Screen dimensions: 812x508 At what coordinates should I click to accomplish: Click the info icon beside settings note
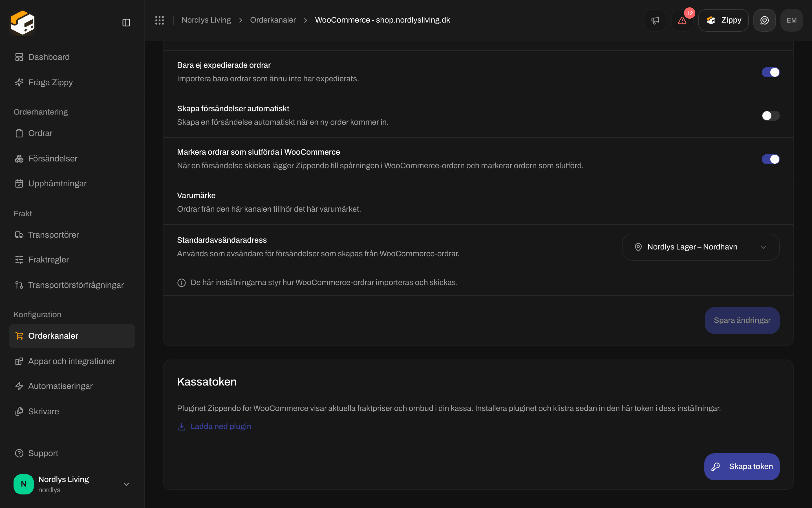point(182,283)
